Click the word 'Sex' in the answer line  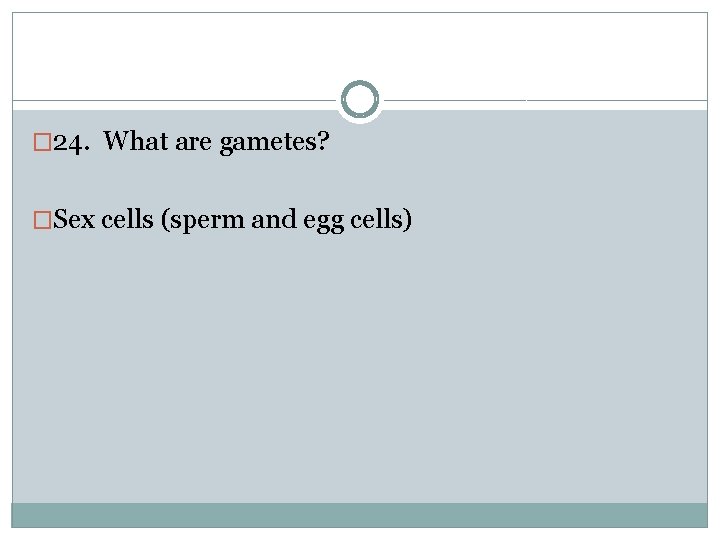click(73, 219)
